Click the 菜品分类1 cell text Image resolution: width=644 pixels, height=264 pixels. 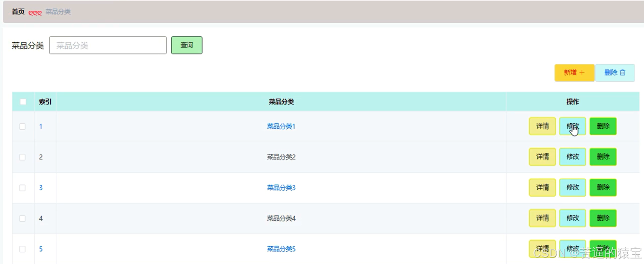point(281,126)
